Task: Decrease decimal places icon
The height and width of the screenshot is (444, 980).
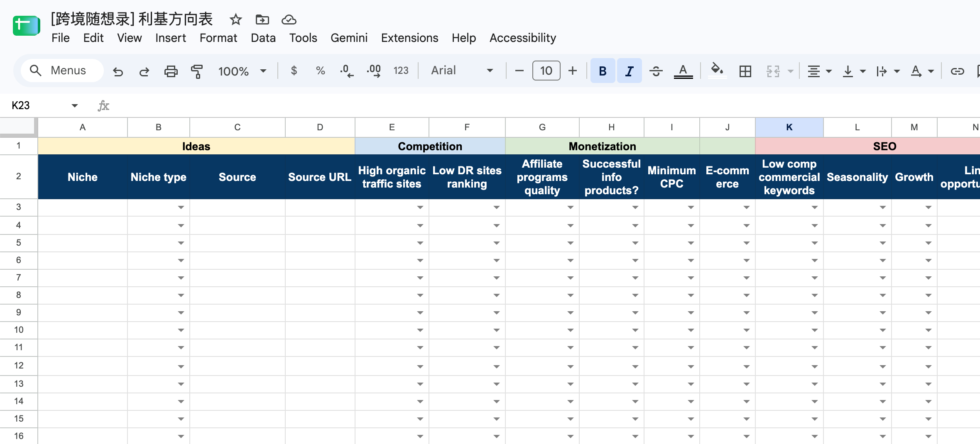Action: (x=347, y=71)
